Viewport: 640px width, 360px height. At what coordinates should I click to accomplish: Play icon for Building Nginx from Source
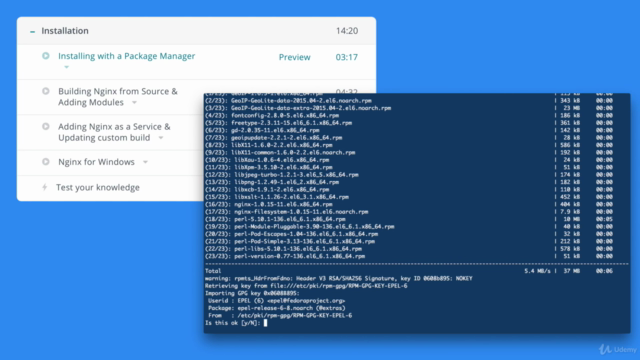click(x=46, y=91)
